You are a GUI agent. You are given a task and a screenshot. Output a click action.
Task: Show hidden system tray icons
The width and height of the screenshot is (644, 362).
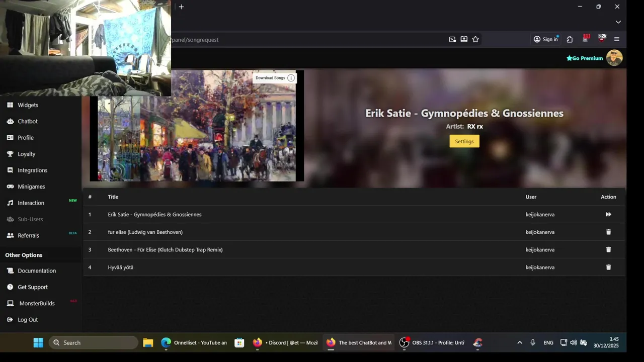coord(520,342)
